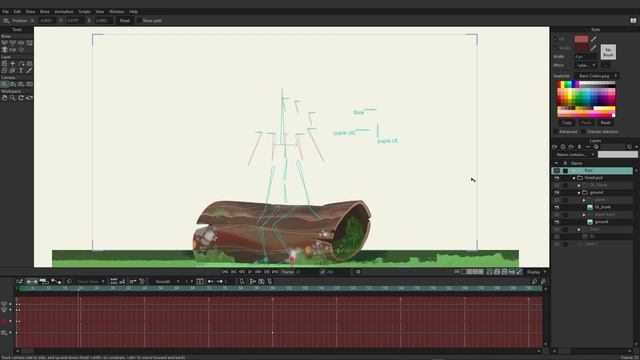Select the Zoom Camera tool

pos(13,84)
